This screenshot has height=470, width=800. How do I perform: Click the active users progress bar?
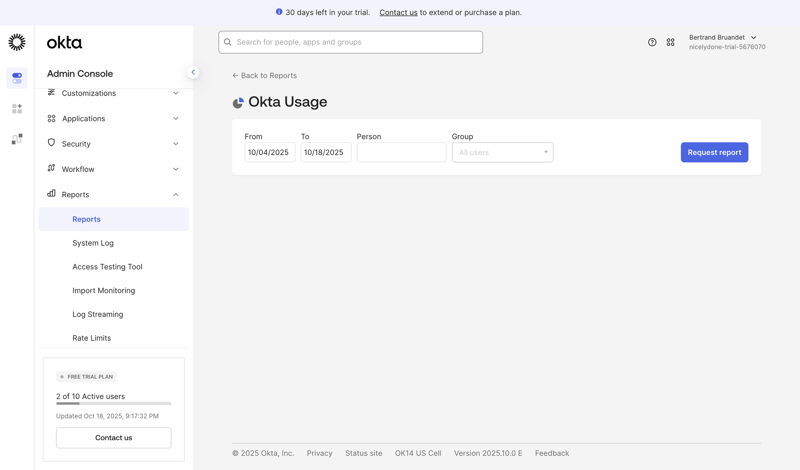coord(113,403)
